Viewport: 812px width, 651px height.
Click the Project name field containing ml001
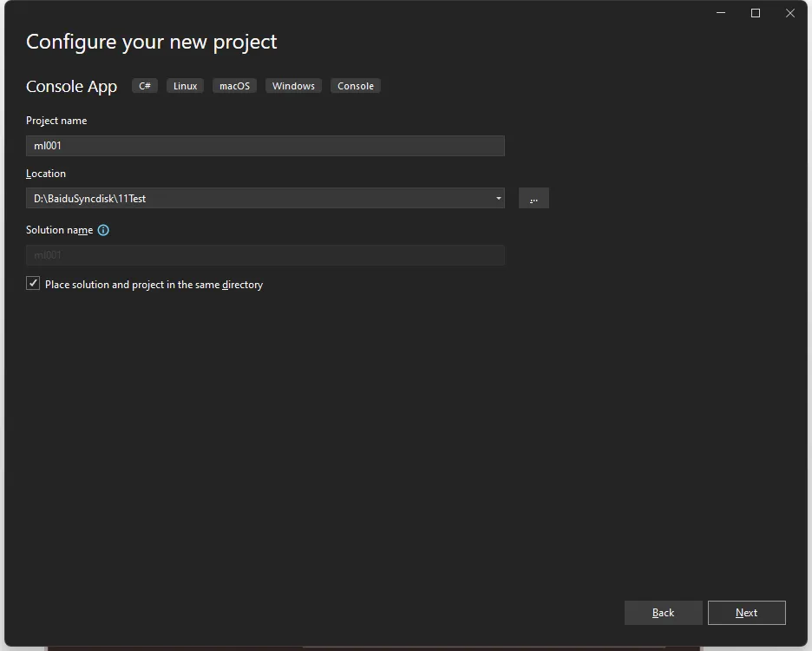coord(265,146)
